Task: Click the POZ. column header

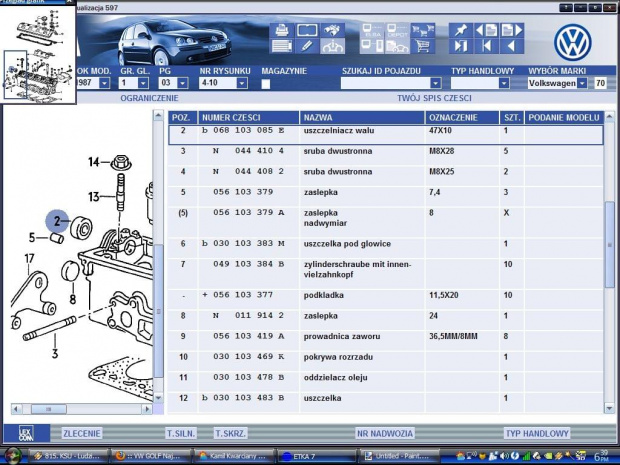Action: click(183, 117)
